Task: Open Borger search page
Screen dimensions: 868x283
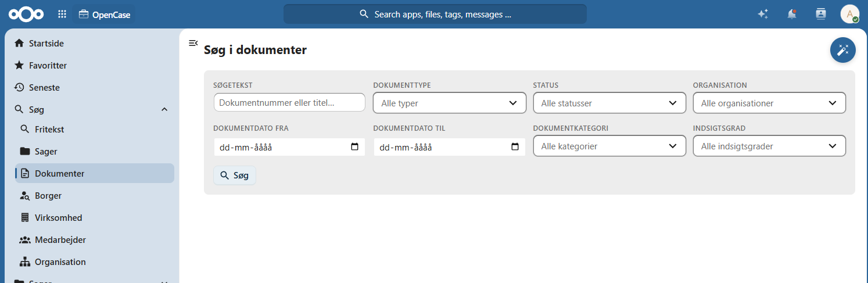Action: [94, 196]
